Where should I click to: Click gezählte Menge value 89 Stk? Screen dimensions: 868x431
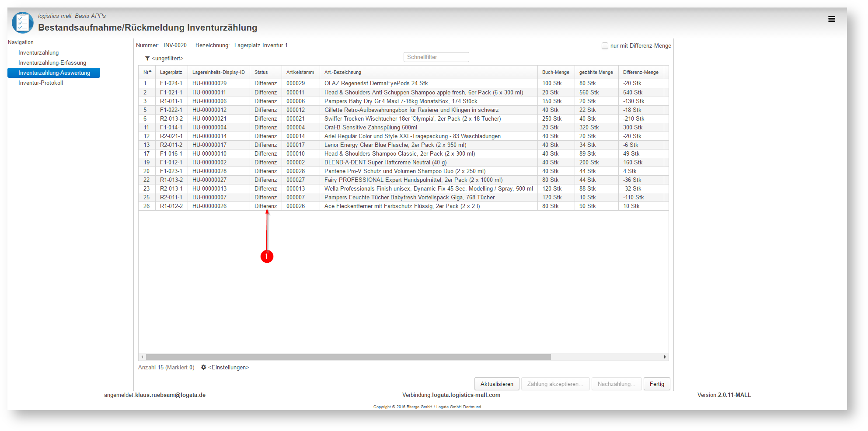click(587, 154)
